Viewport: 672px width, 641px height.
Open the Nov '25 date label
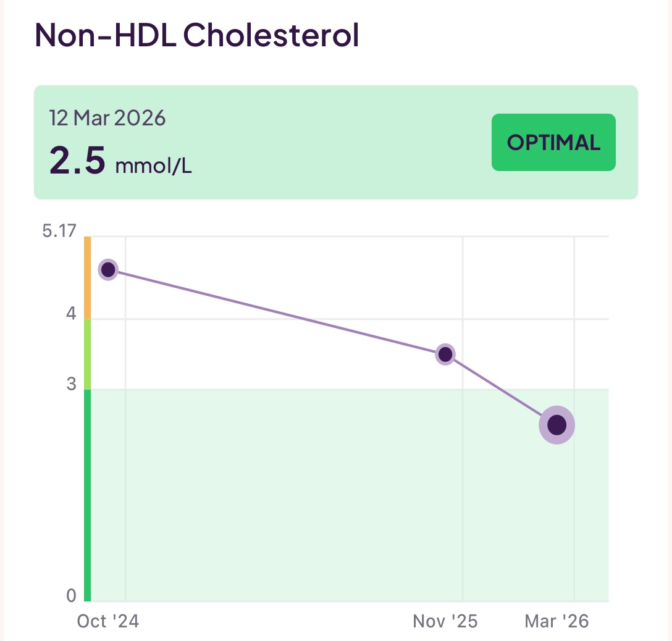click(445, 621)
